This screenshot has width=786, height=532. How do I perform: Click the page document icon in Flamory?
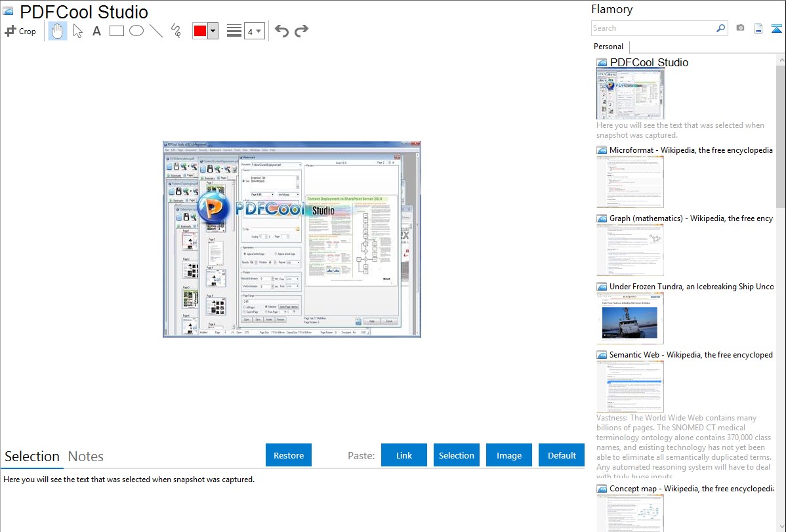click(x=758, y=28)
